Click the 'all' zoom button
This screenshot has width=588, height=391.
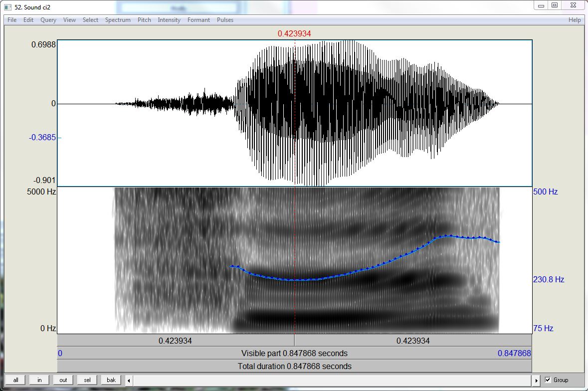point(15,380)
